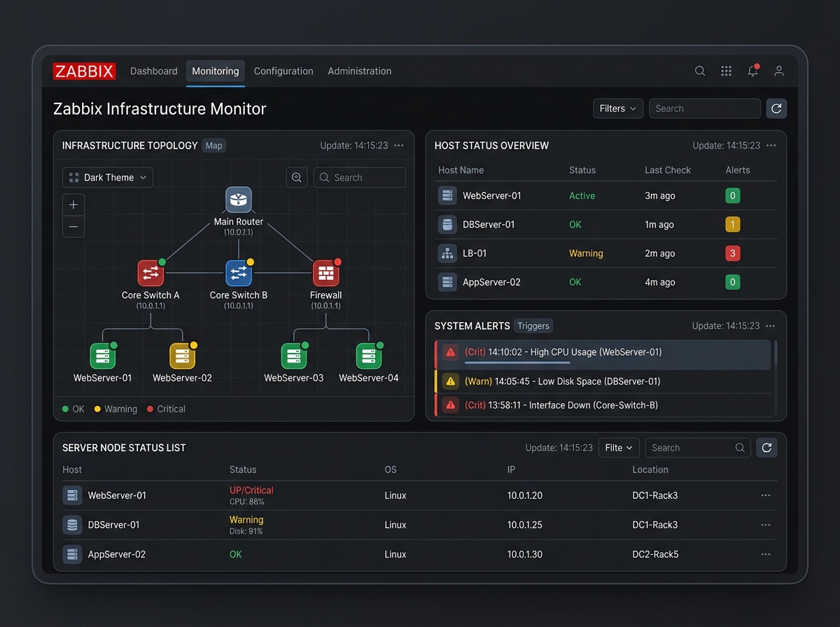
Task: Click the Critical legend entry
Action: tap(166, 409)
